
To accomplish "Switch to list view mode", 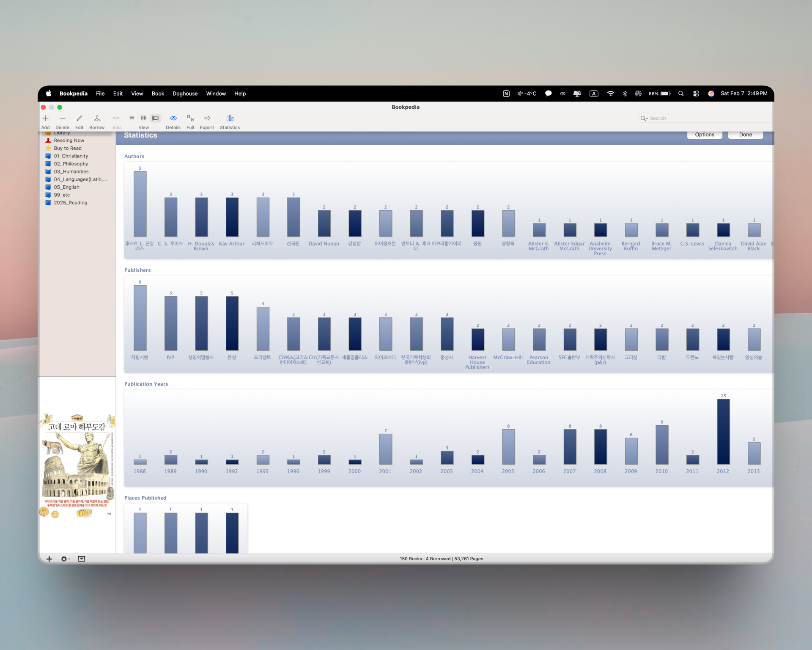I will click(132, 118).
